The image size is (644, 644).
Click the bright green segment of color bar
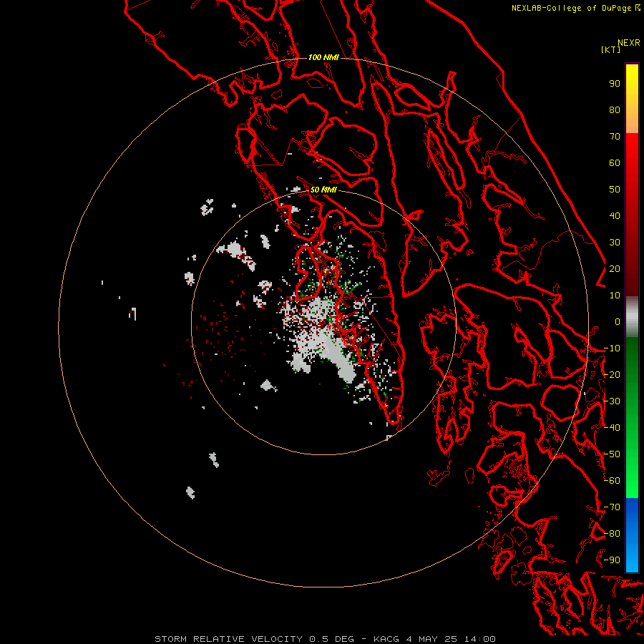(x=632, y=418)
